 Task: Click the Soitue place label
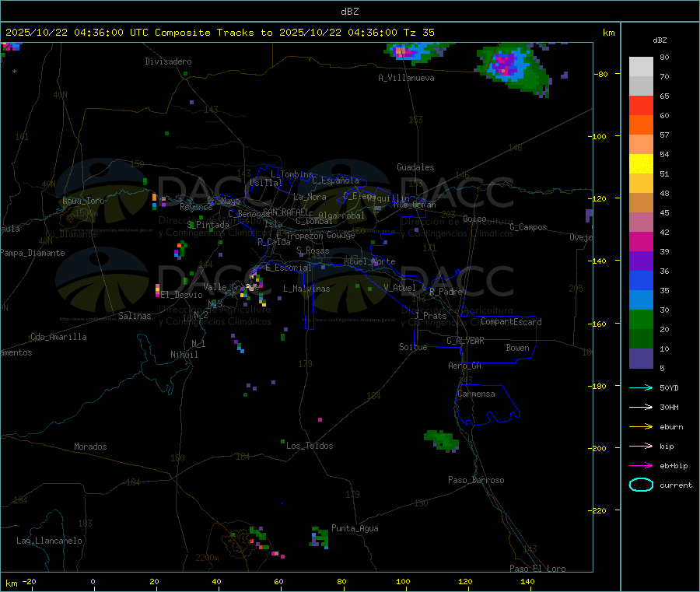(x=413, y=347)
